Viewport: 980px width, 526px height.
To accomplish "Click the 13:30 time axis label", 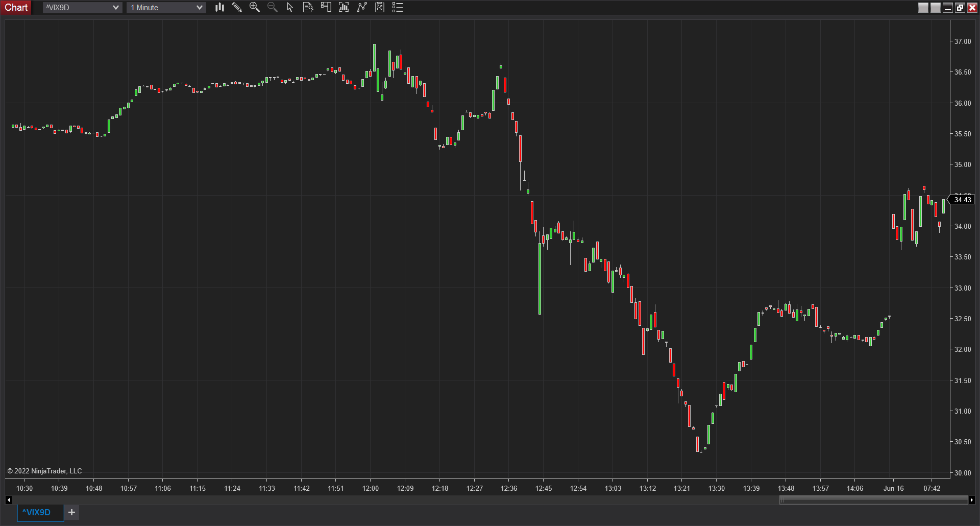I will click(717, 488).
